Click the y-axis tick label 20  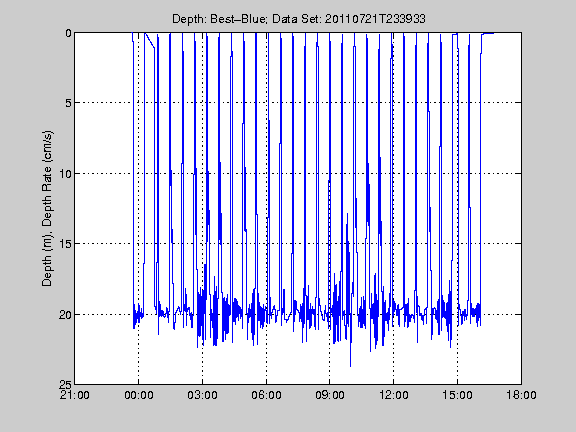pyautogui.click(x=65, y=314)
